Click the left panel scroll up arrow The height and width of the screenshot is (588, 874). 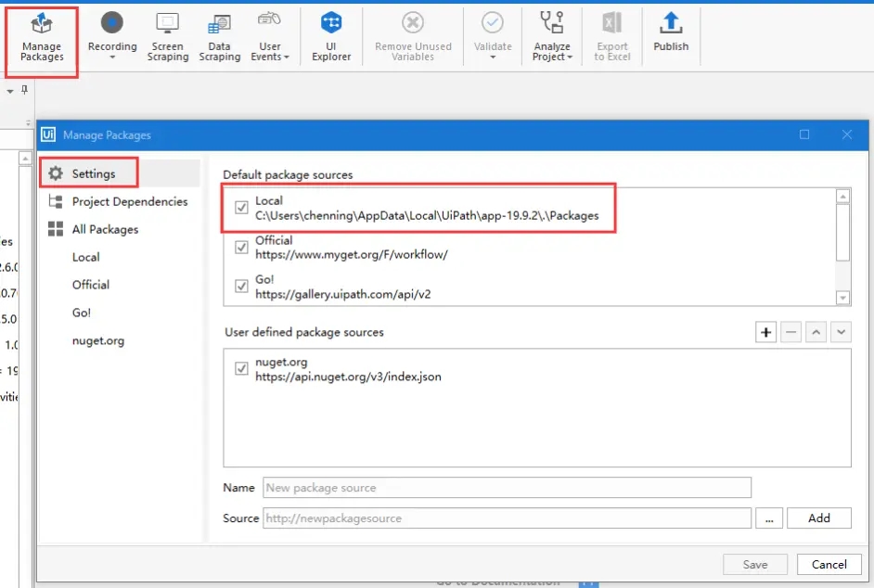point(25,159)
